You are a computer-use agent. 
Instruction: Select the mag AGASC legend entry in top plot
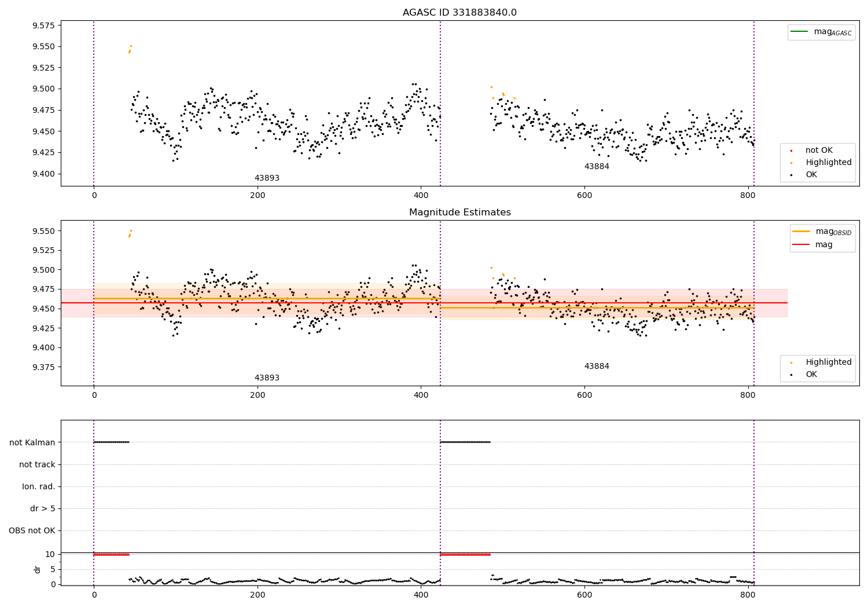pos(821,32)
